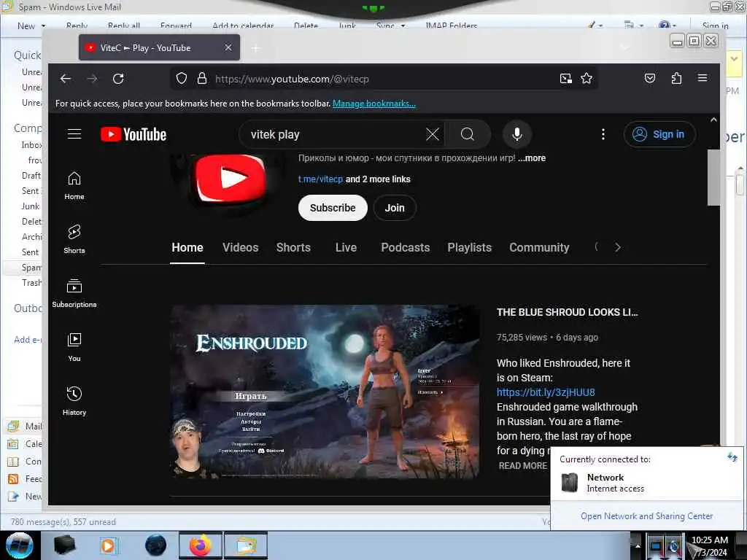This screenshot has width=747, height=560.
Task: Show hidden tray icons arrow
Action: 638,545
